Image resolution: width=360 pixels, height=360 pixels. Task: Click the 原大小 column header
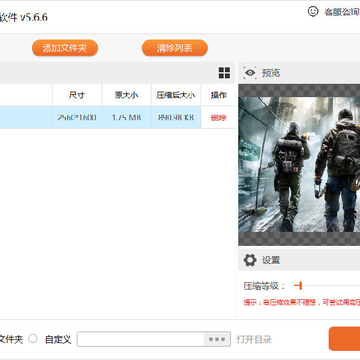127,95
